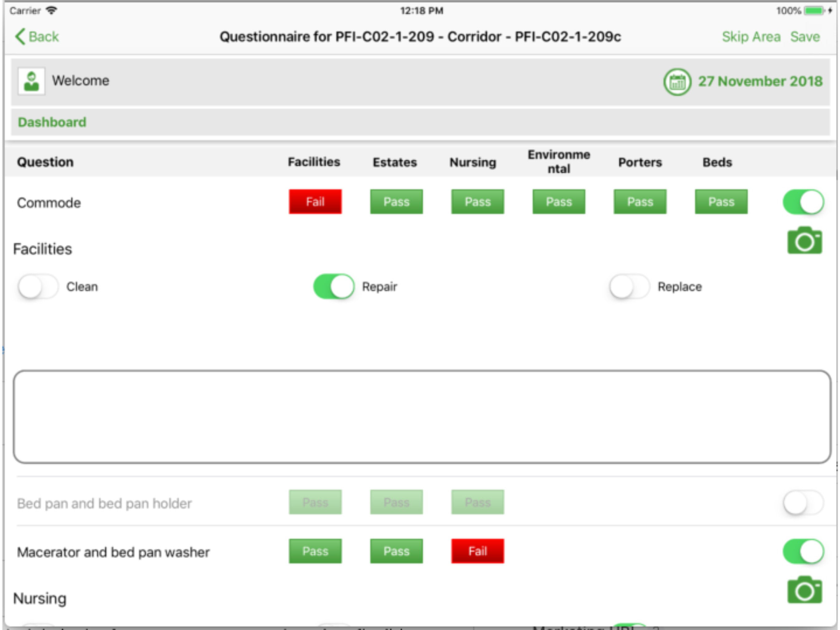Enable the Replace toggle
Screen dimensions: 840x630
pyautogui.click(x=629, y=286)
